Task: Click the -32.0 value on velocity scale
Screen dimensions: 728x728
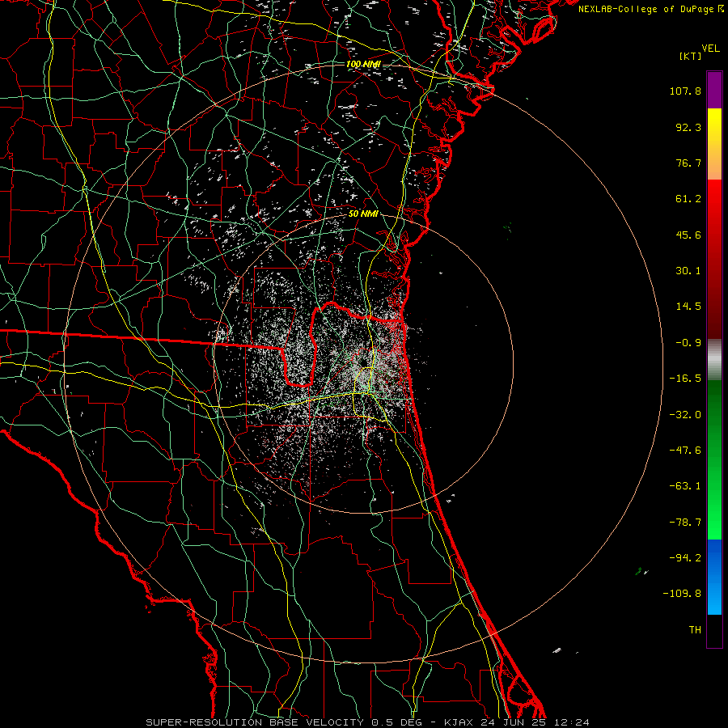Action: 685,415
